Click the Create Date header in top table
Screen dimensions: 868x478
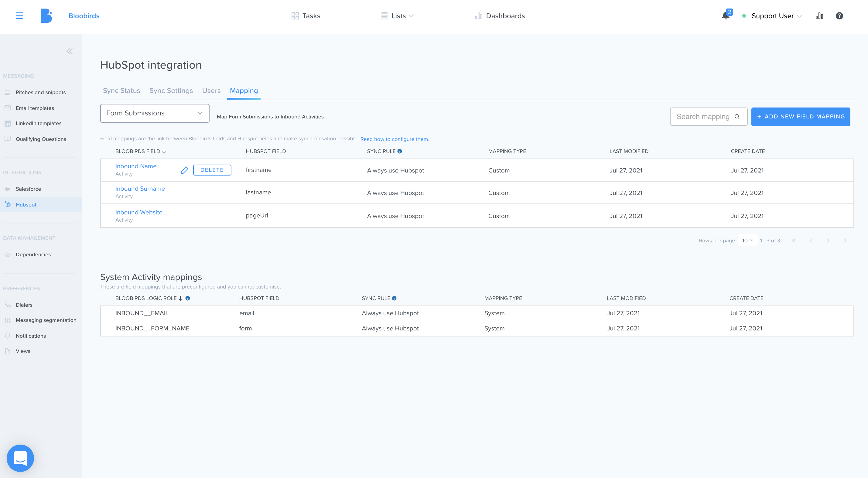748,151
